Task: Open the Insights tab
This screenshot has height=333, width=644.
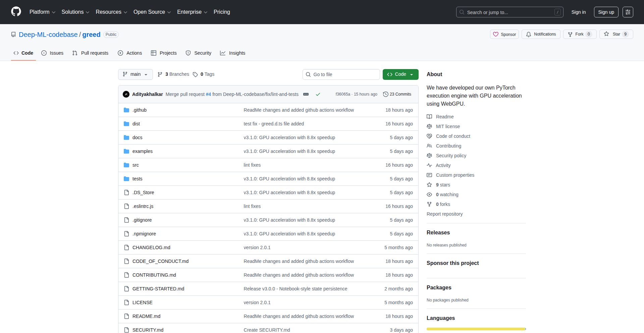Action: [233, 53]
